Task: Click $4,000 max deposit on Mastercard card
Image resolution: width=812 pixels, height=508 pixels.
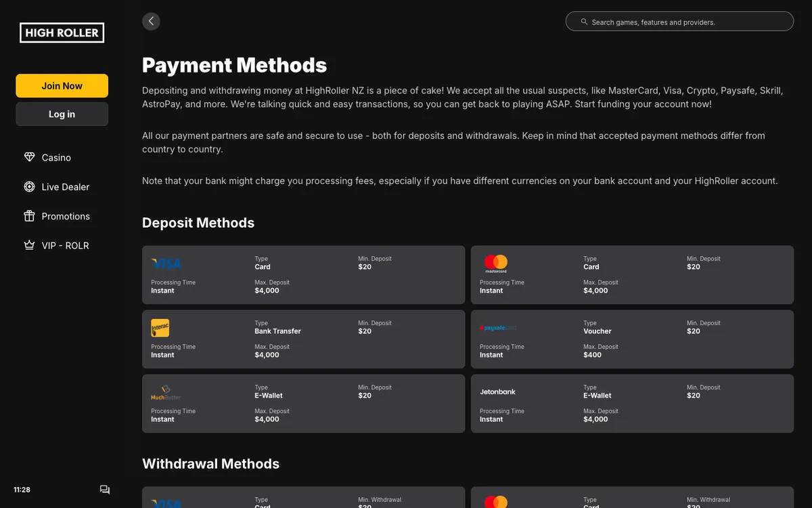Action: pos(595,291)
